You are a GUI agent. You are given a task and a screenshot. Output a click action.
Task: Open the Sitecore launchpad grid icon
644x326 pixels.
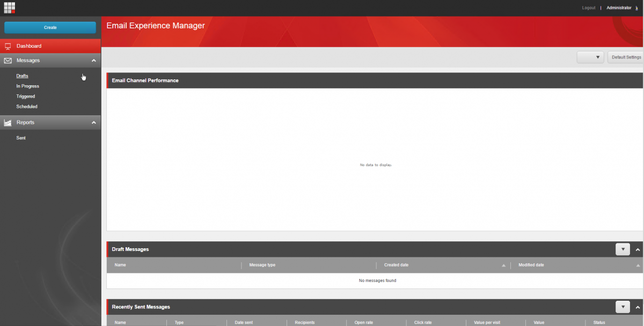10,8
